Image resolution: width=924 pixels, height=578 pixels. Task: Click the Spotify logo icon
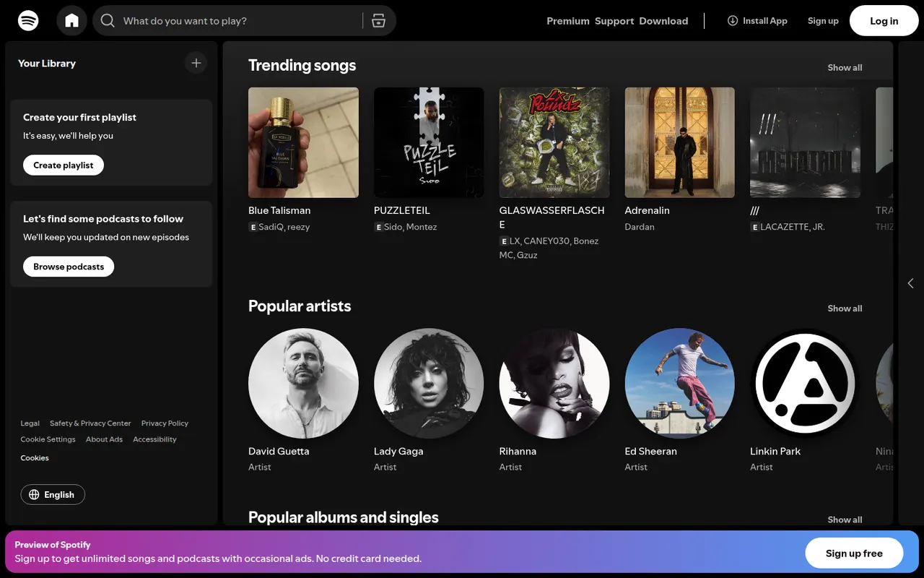pyautogui.click(x=28, y=20)
